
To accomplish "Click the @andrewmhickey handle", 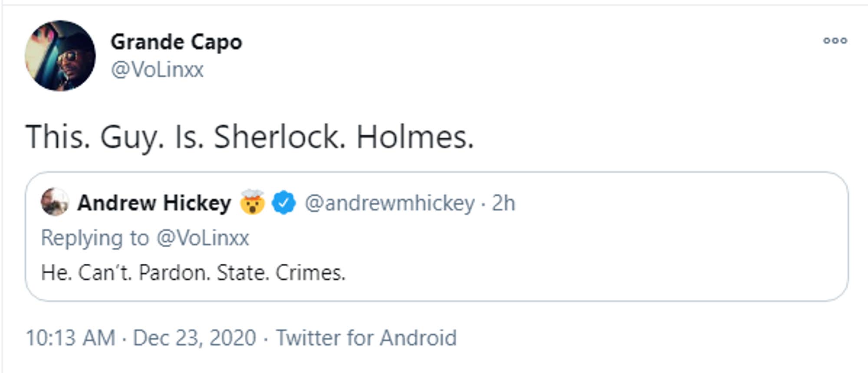I will [390, 203].
